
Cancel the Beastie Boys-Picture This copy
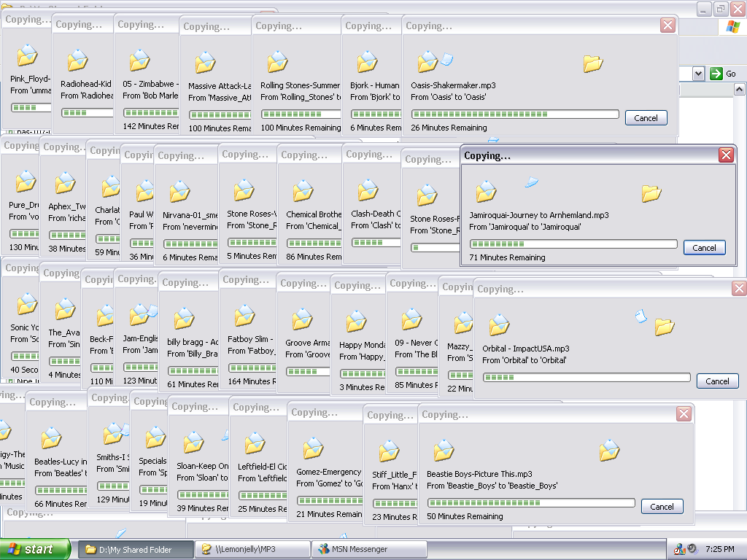662,507
